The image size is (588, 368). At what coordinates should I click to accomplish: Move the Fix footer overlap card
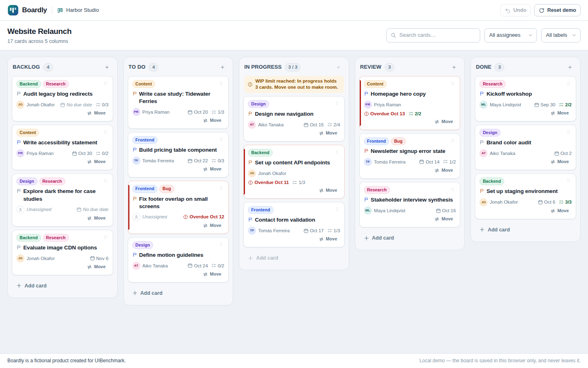(x=212, y=226)
